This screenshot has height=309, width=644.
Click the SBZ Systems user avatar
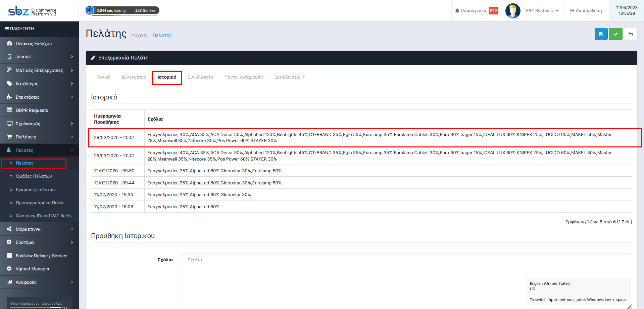pos(512,11)
